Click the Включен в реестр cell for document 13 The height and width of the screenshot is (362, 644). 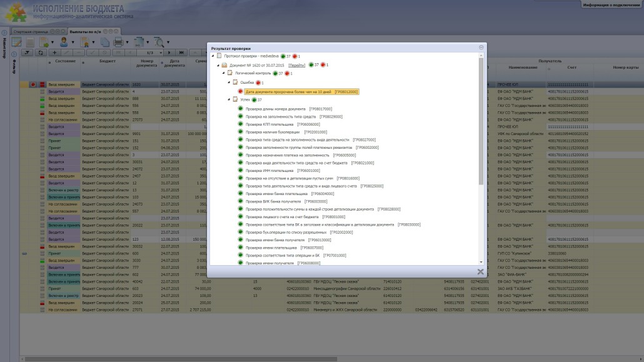pos(64,190)
